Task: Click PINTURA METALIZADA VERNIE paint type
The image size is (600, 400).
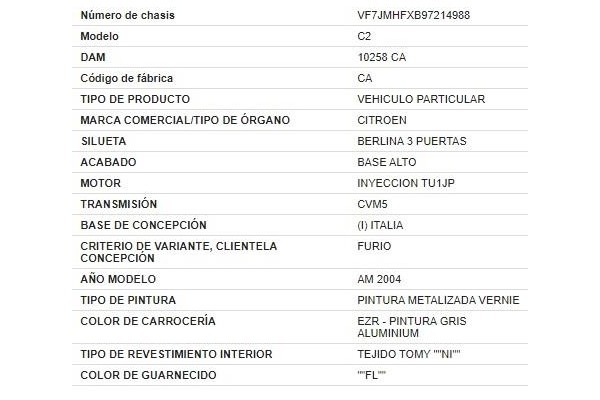Action: point(438,300)
